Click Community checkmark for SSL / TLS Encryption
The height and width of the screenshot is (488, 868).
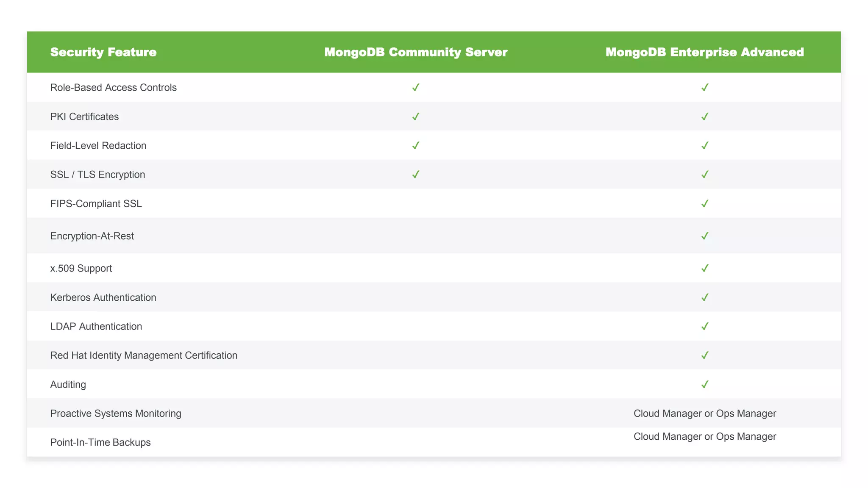pyautogui.click(x=415, y=175)
